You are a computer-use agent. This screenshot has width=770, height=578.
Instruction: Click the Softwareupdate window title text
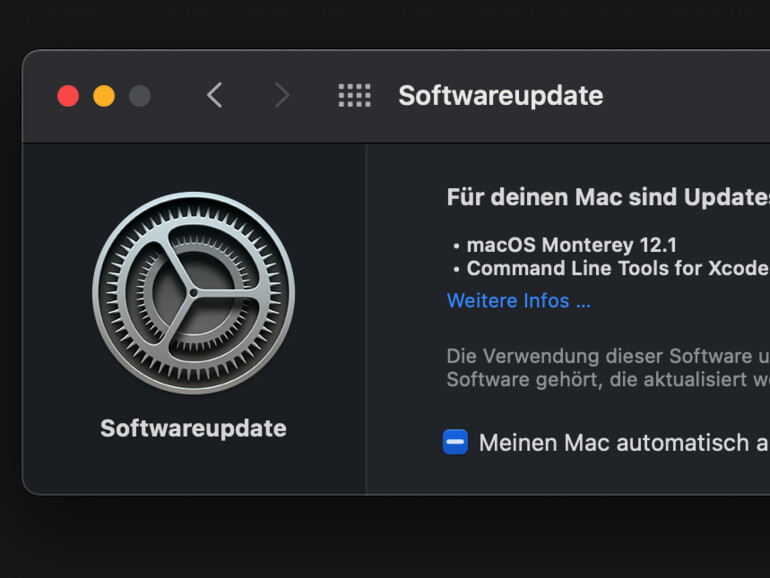tap(500, 96)
